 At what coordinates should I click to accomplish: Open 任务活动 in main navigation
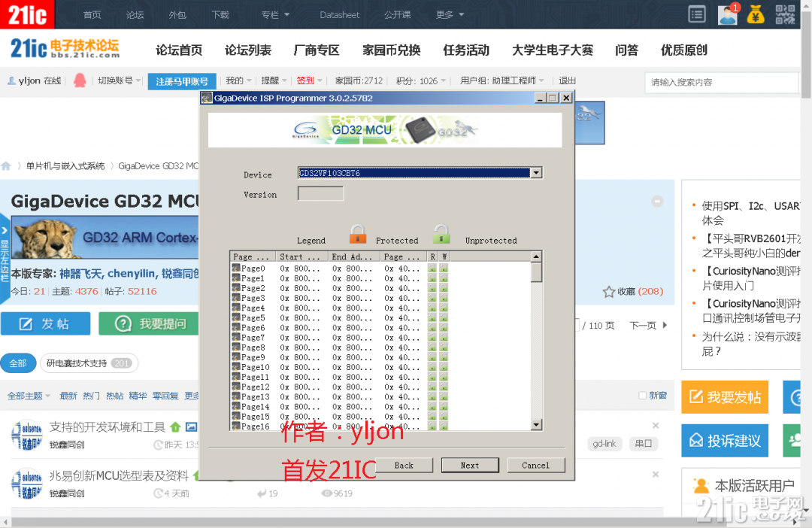click(466, 50)
